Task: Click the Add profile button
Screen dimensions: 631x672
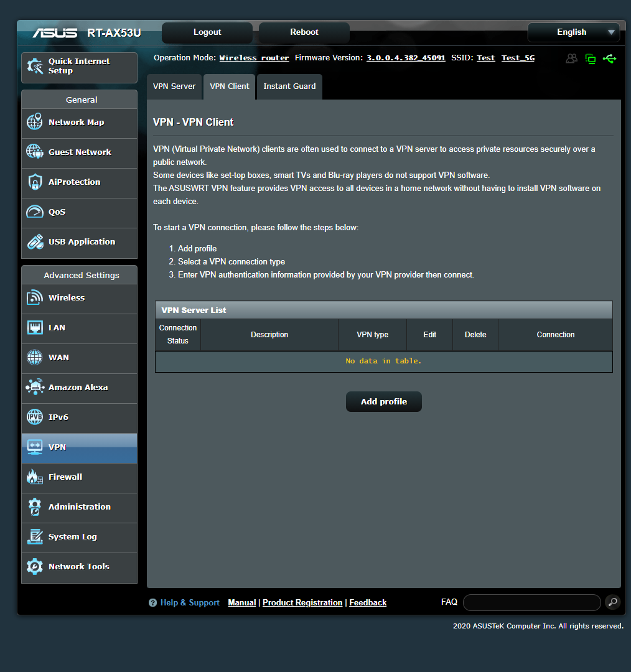Action: point(383,401)
